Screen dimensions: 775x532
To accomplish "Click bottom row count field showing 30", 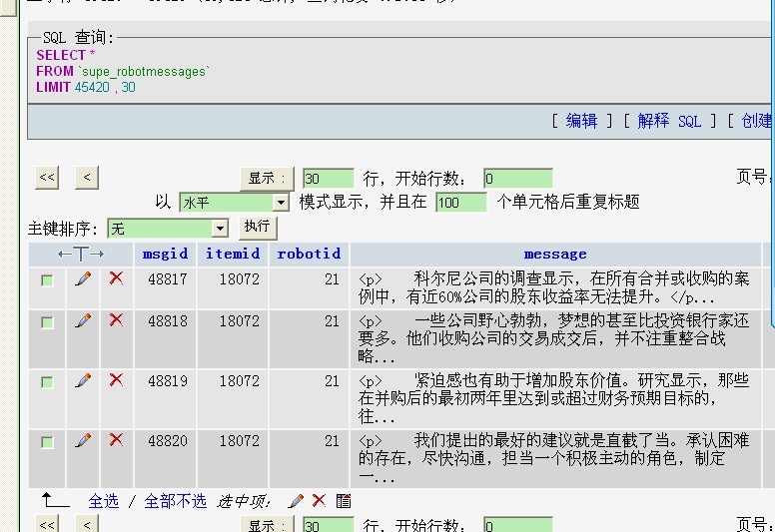I will point(329,525).
